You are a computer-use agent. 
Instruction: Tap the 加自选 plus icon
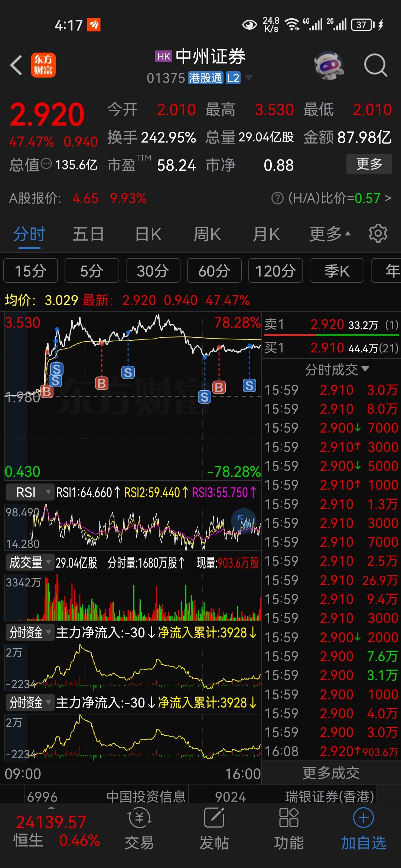pyautogui.click(x=363, y=818)
